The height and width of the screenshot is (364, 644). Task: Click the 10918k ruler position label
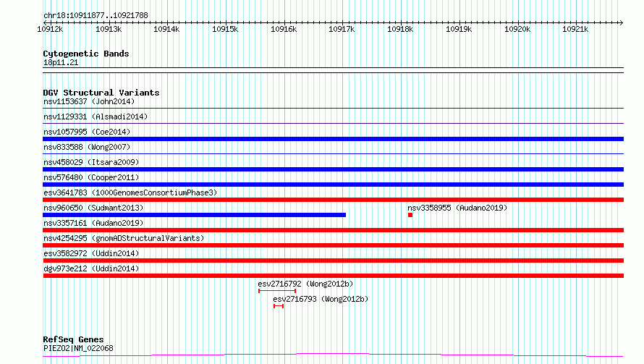pyautogui.click(x=400, y=29)
